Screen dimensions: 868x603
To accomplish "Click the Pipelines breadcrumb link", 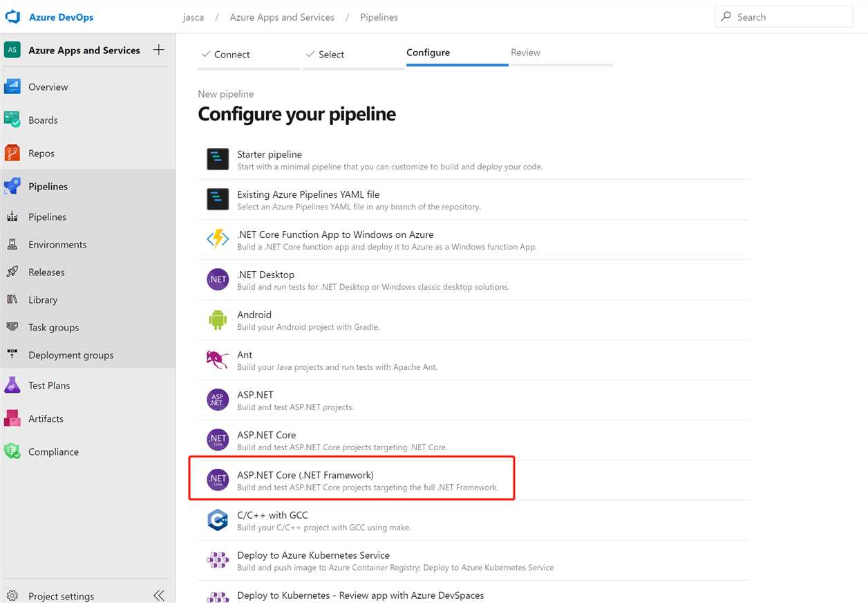I will (x=379, y=17).
